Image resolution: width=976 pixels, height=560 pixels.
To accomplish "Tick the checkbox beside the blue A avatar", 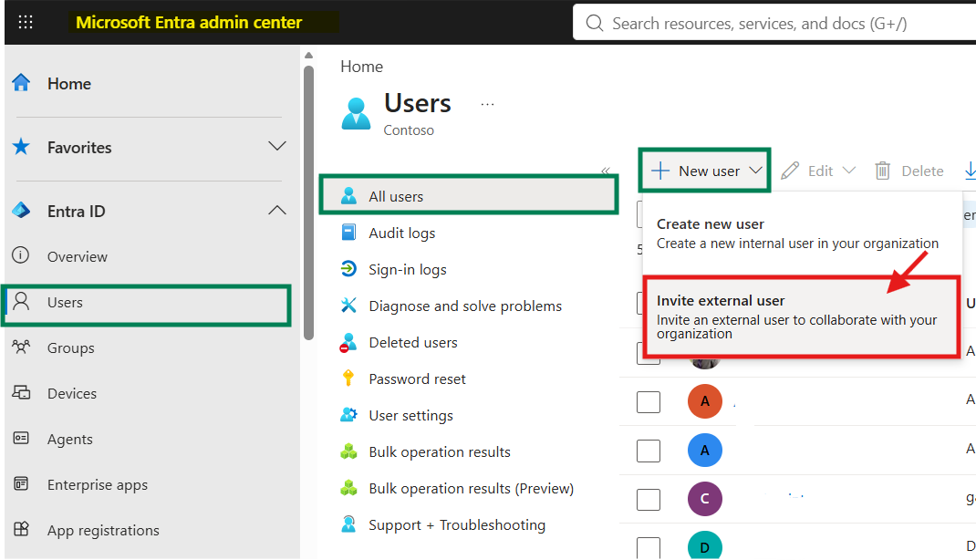I will 649,451.
